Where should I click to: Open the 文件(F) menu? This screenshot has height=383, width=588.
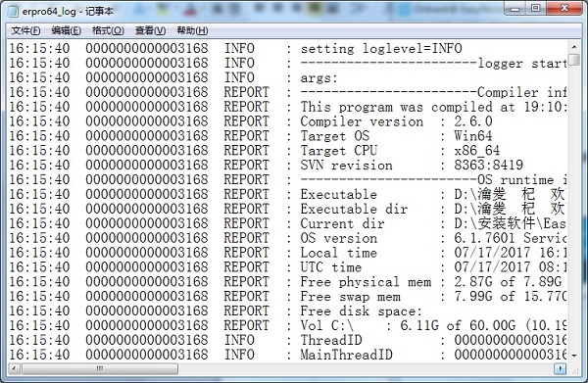[x=25, y=30]
